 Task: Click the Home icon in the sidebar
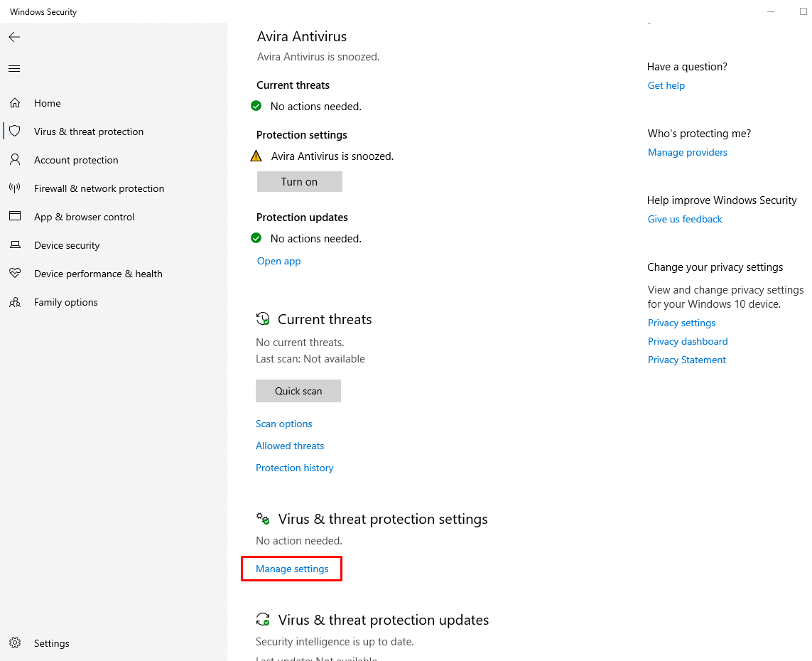point(15,102)
